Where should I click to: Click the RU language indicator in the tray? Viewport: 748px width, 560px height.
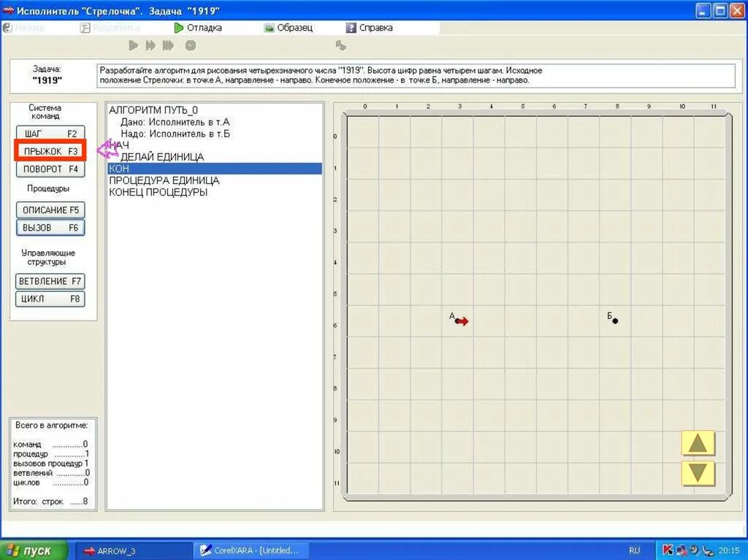(634, 551)
